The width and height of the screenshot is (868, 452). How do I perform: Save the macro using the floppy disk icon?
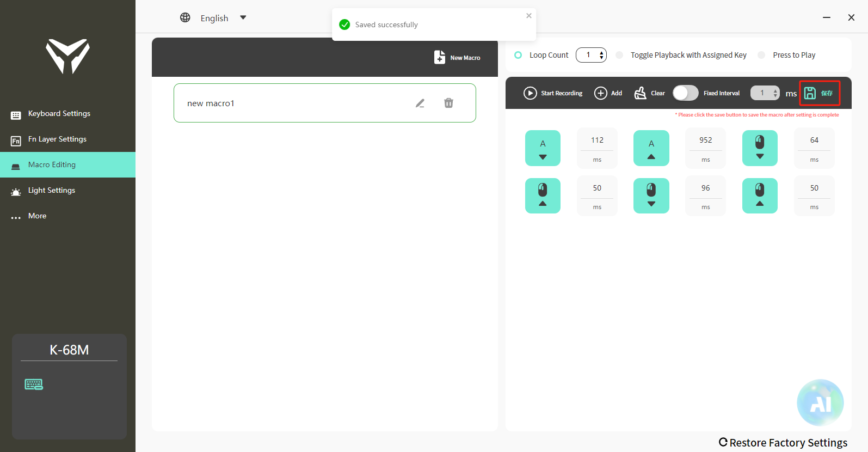point(810,93)
